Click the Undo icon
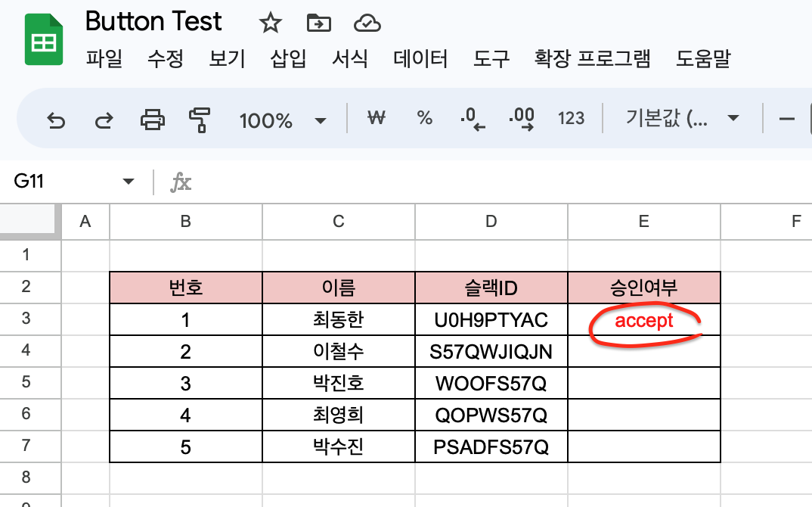Image resolution: width=812 pixels, height=507 pixels. [x=56, y=118]
